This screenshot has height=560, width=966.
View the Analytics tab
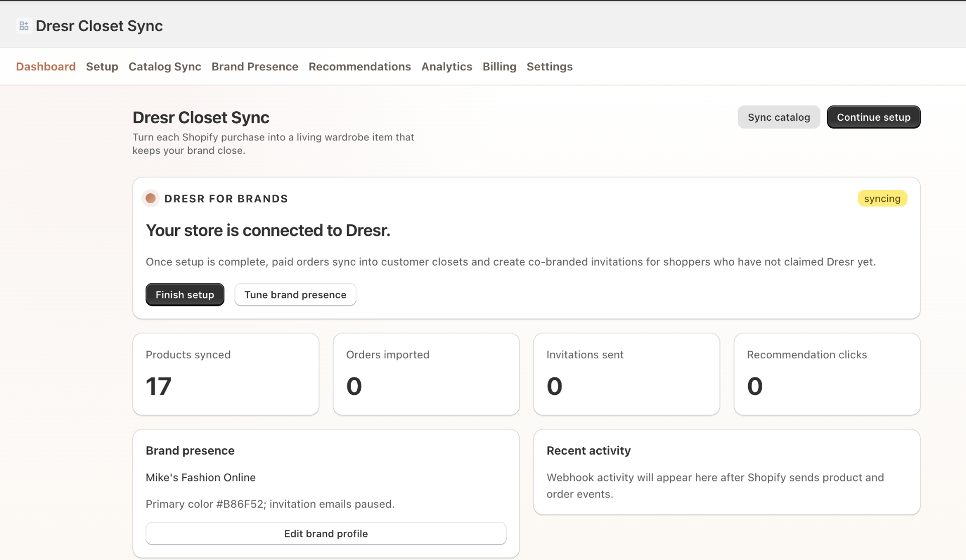pos(447,66)
